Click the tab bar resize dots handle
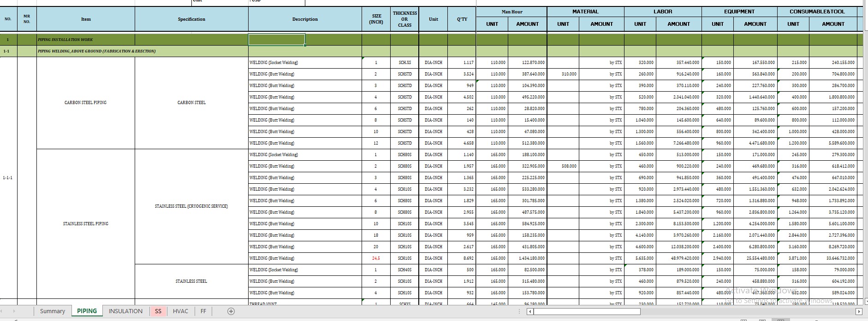868x321 pixels. click(x=520, y=311)
